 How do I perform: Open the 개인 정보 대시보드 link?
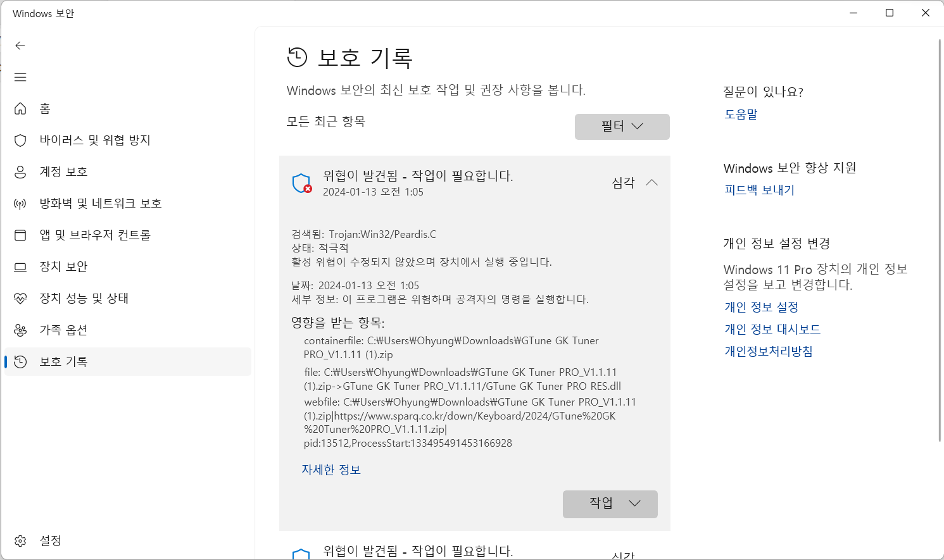(772, 330)
